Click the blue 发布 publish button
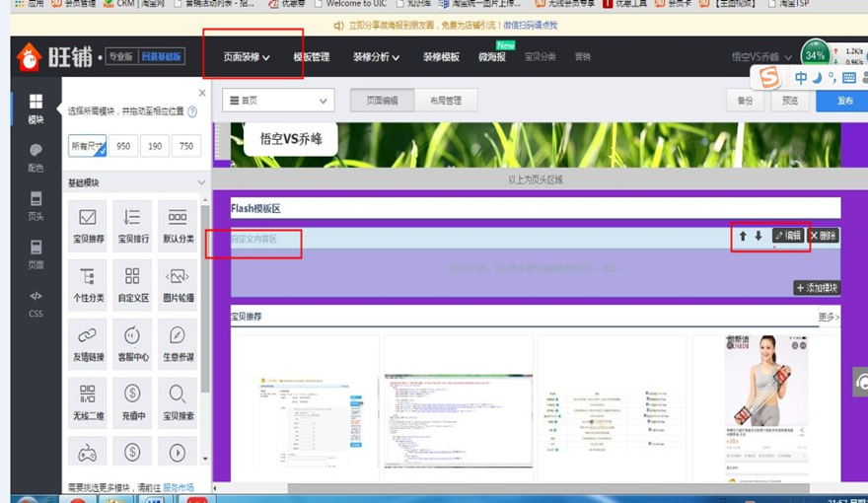Screen dimensions: 868x503 point(842,101)
